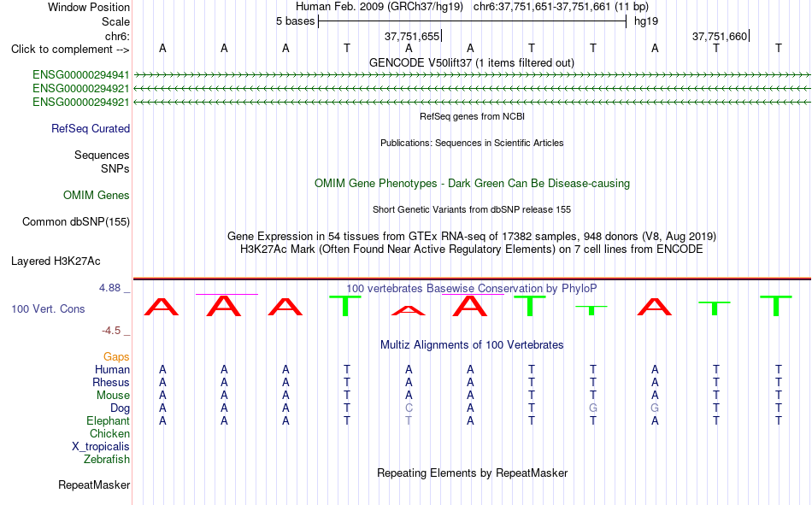Open the Layered H3K27Ac track label

point(56,261)
